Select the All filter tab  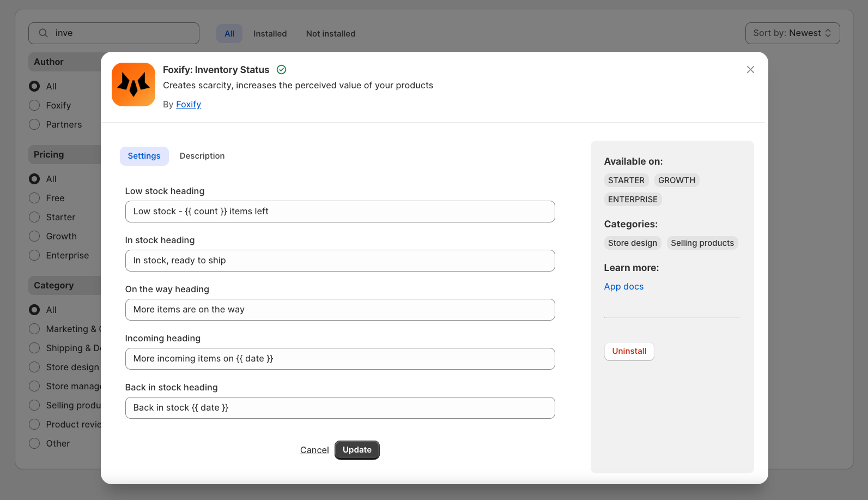coord(229,34)
